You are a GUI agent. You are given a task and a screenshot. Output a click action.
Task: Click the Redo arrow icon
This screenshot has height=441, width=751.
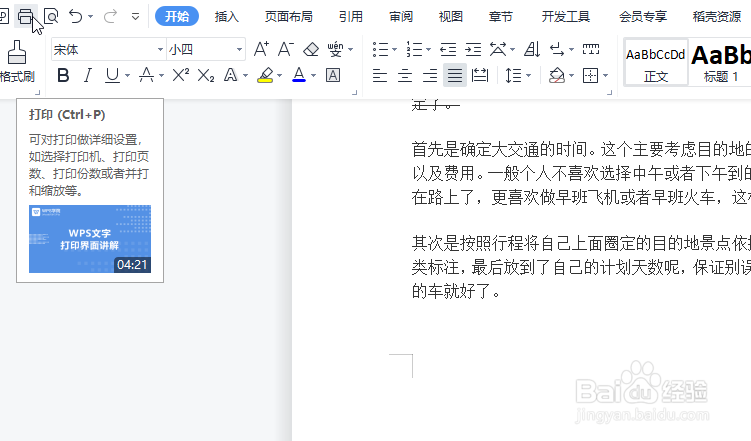pyautogui.click(x=110, y=17)
